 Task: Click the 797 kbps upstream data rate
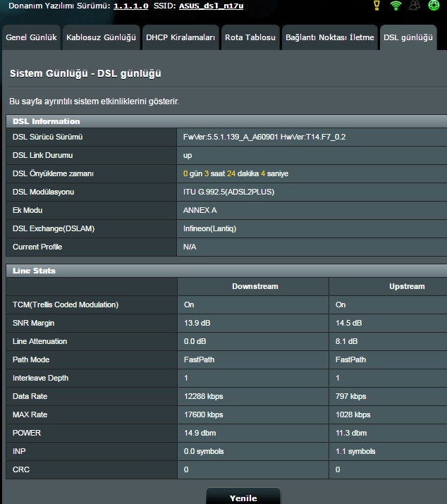(x=350, y=396)
